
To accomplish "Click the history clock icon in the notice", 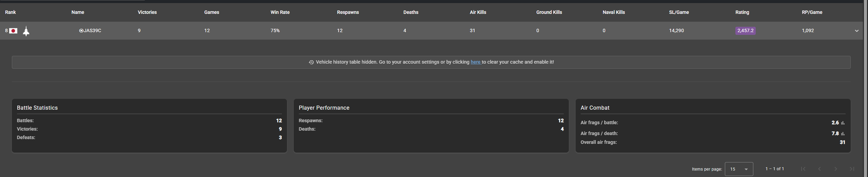I will 311,62.
